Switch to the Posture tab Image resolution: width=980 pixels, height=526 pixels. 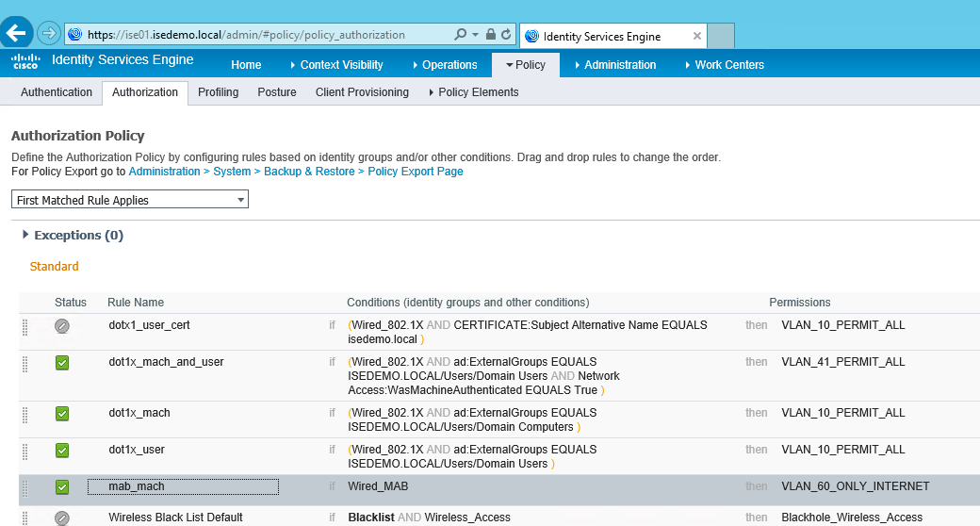coord(277,92)
